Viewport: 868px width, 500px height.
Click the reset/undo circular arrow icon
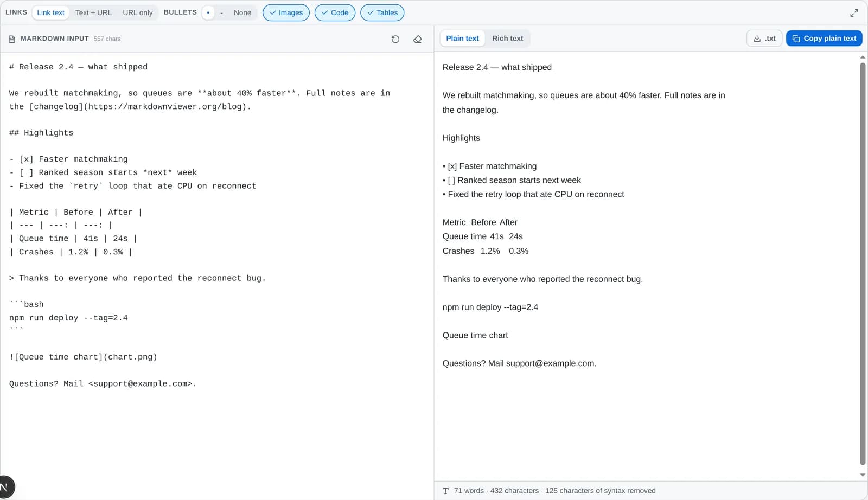point(395,39)
